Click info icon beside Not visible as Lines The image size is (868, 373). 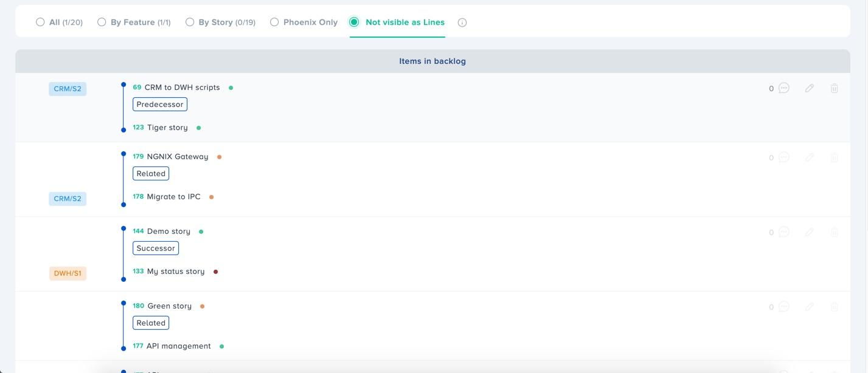[x=462, y=22]
